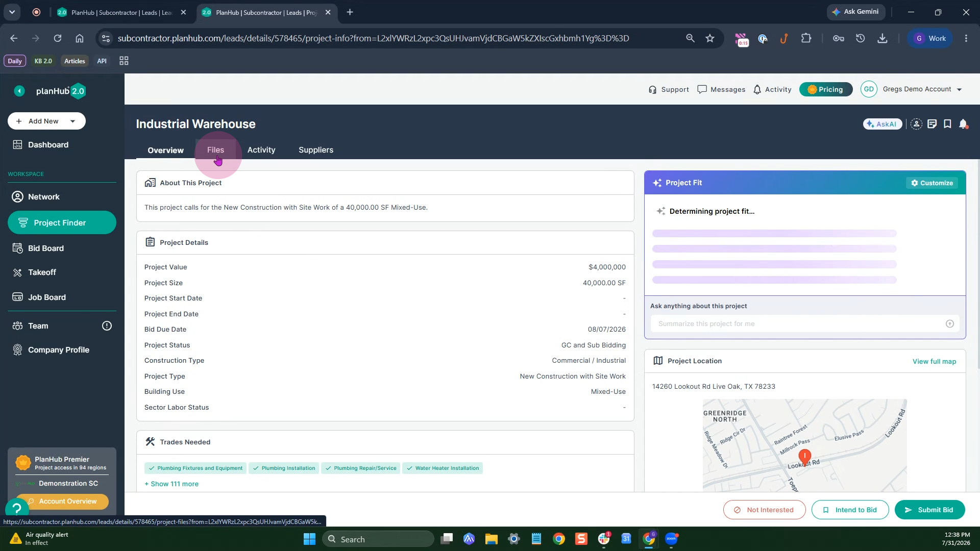This screenshot has height=551, width=980.
Task: Open the KB 2.0 bookmark
Action: point(43,61)
